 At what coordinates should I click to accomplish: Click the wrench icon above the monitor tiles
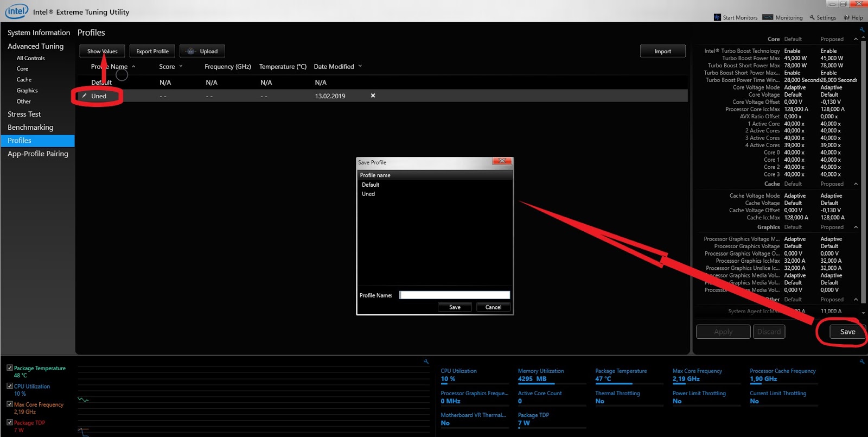tap(861, 361)
